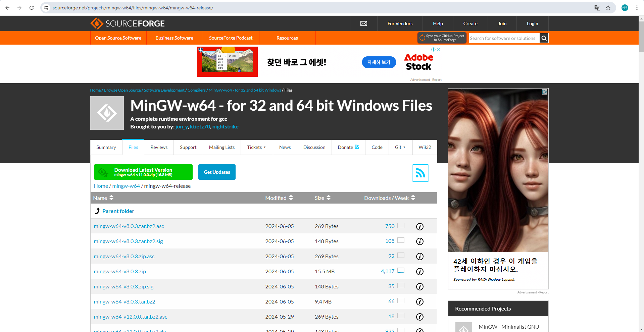The height and width of the screenshot is (332, 644).
Task: Show info for mingw-w64-v8.0.3.tar.bz2.asc
Action: pyautogui.click(x=420, y=227)
